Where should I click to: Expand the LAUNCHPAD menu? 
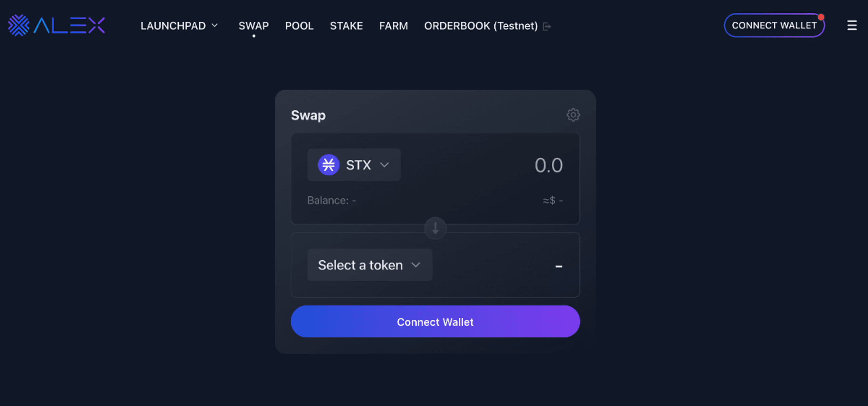click(x=219, y=25)
